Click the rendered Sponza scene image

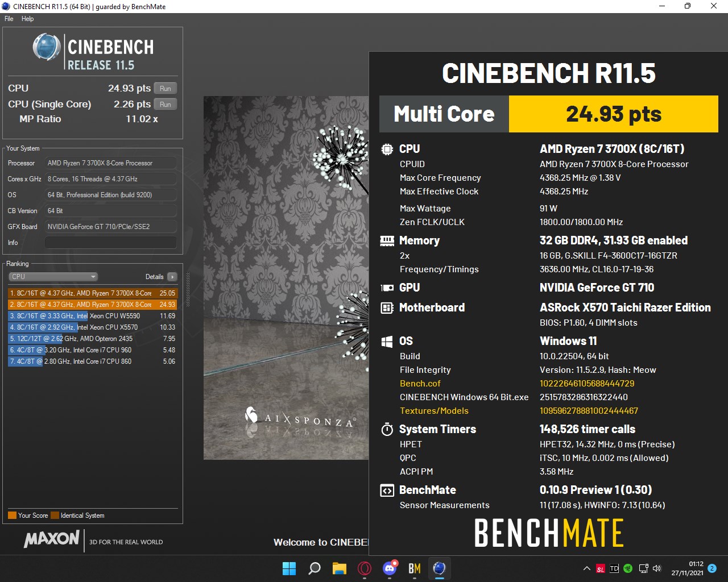pyautogui.click(x=286, y=277)
